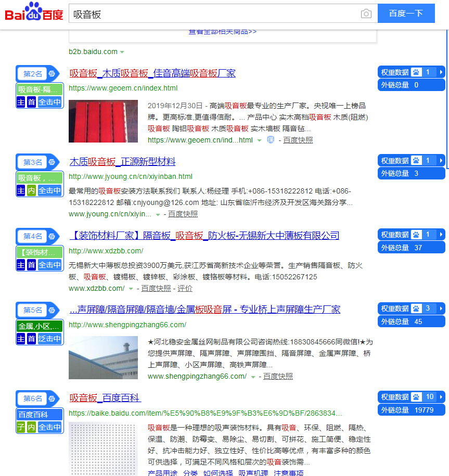Image resolution: width=449 pixels, height=476 pixels.
Task: Click the 首 tag under 第4名
Action: point(32,265)
